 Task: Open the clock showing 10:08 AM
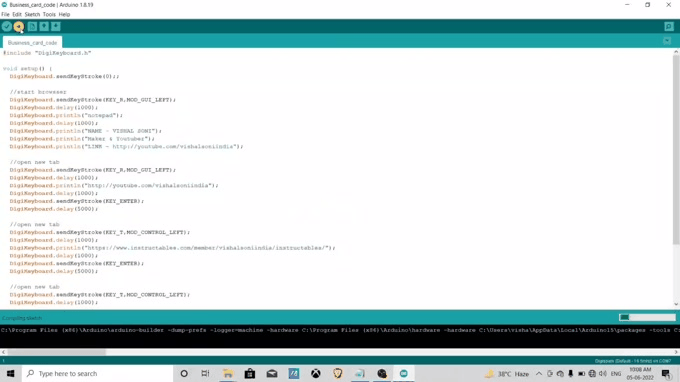tap(640, 373)
